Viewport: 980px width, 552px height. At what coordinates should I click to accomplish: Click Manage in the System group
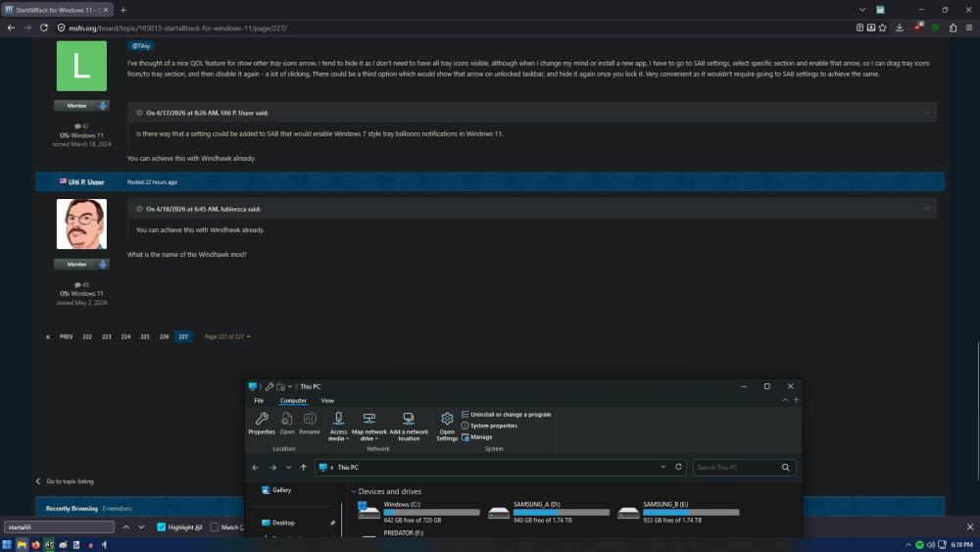(x=477, y=437)
